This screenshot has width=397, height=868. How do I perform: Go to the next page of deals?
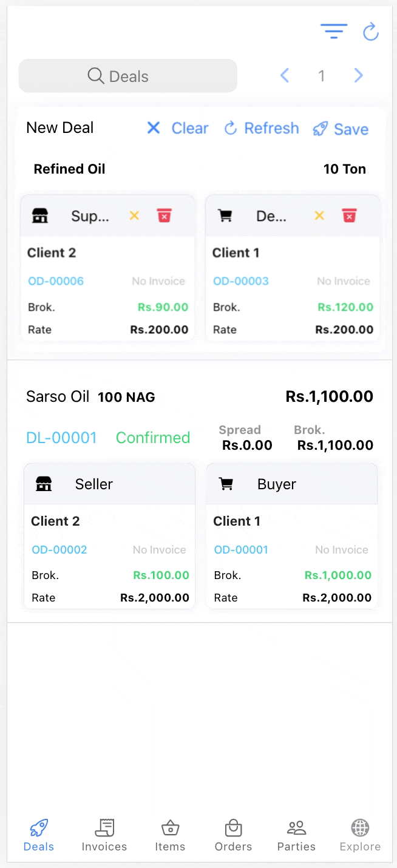click(358, 75)
